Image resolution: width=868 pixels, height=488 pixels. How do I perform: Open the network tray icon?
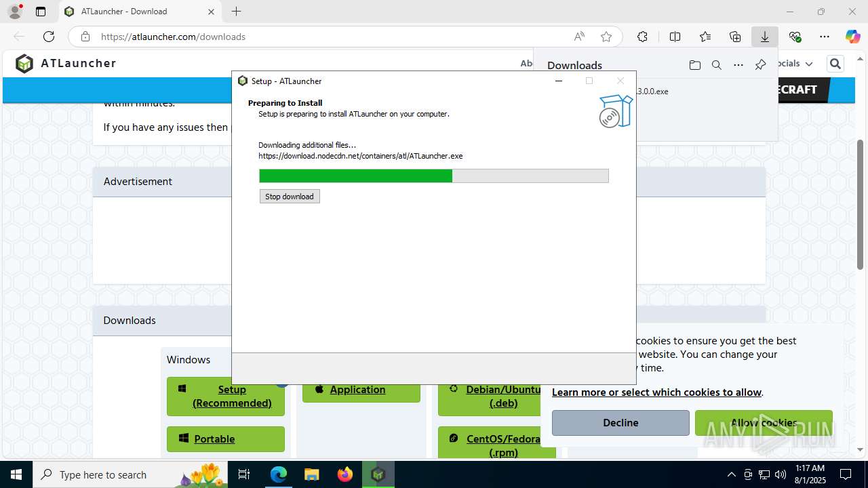764,474
